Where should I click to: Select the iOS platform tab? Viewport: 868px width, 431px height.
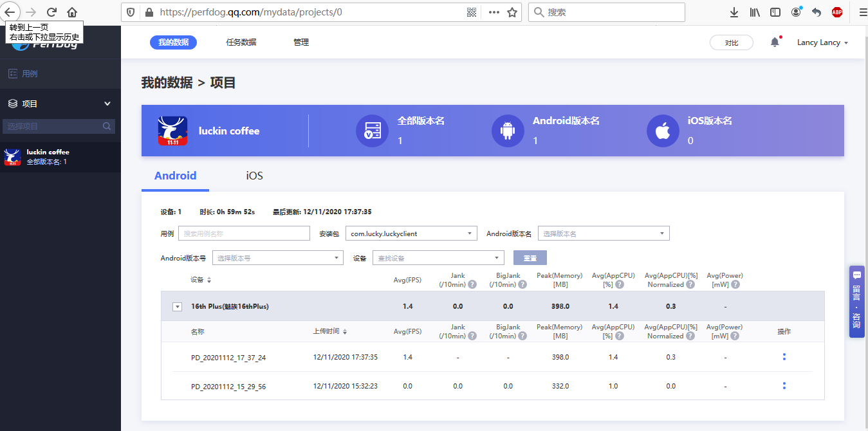pyautogui.click(x=254, y=176)
